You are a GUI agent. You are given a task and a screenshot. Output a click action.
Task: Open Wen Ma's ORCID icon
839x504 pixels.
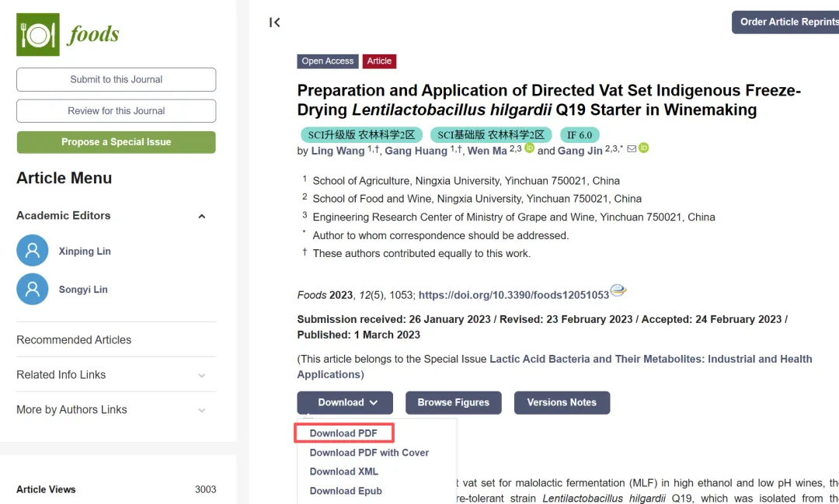[x=529, y=148]
